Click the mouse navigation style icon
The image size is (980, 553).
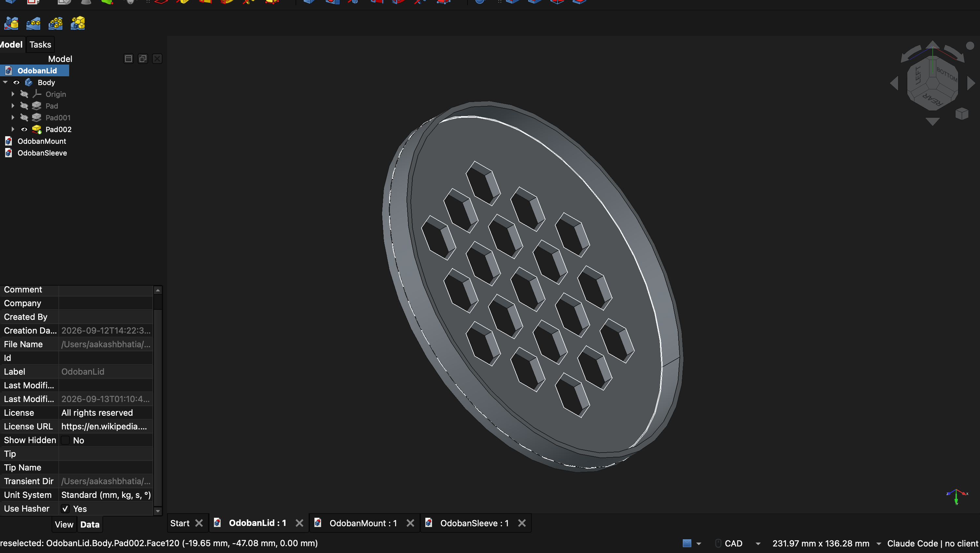tap(718, 544)
